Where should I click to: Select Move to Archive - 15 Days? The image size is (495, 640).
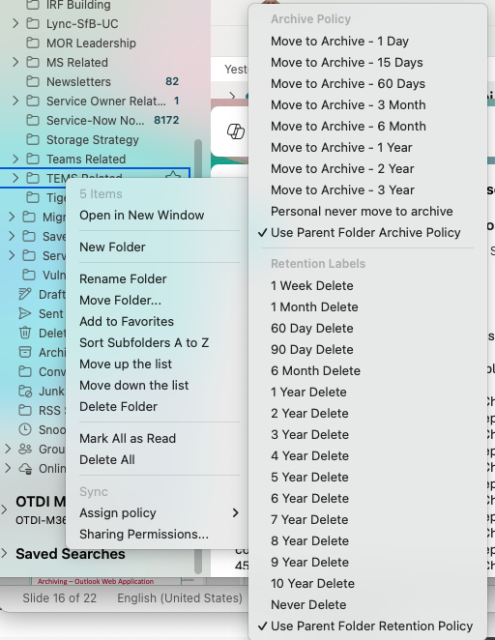347,62
